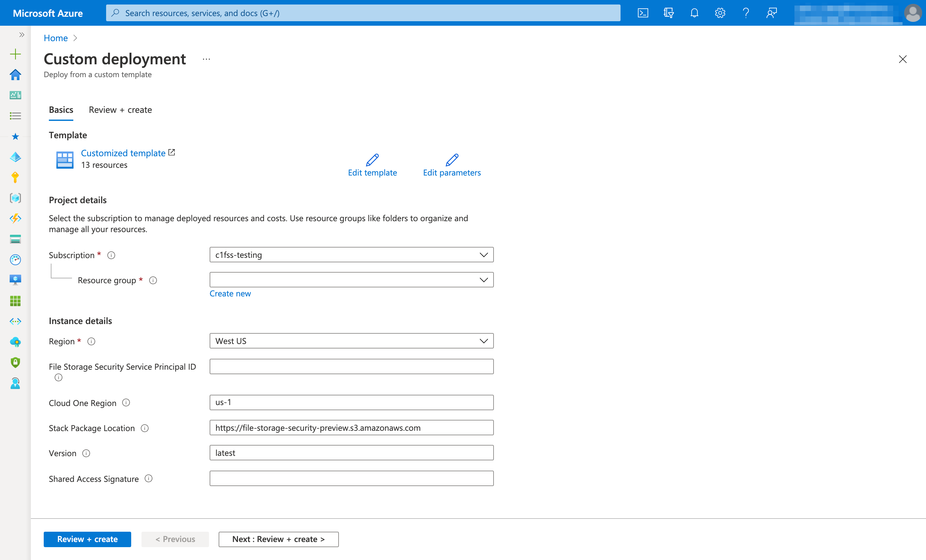
Task: Click File Storage Security Service Principal ID field
Action: tap(351, 366)
